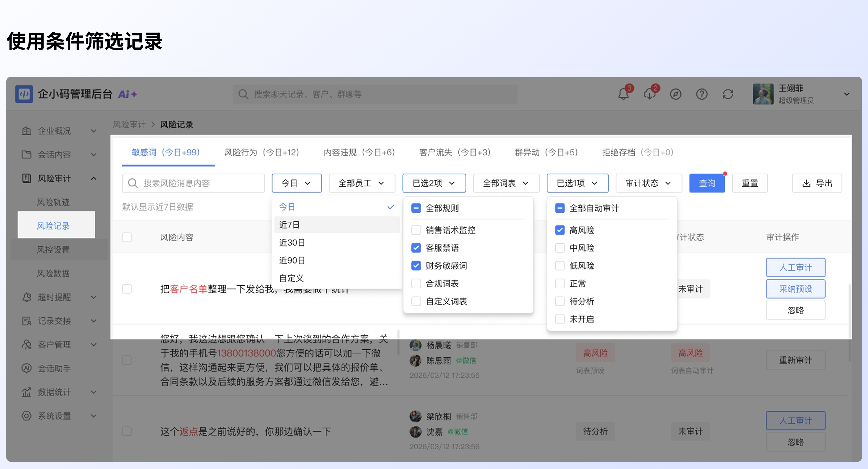The height and width of the screenshot is (469, 868).
Task: Expand the 企业概况 sidebar section
Action: pos(94,131)
